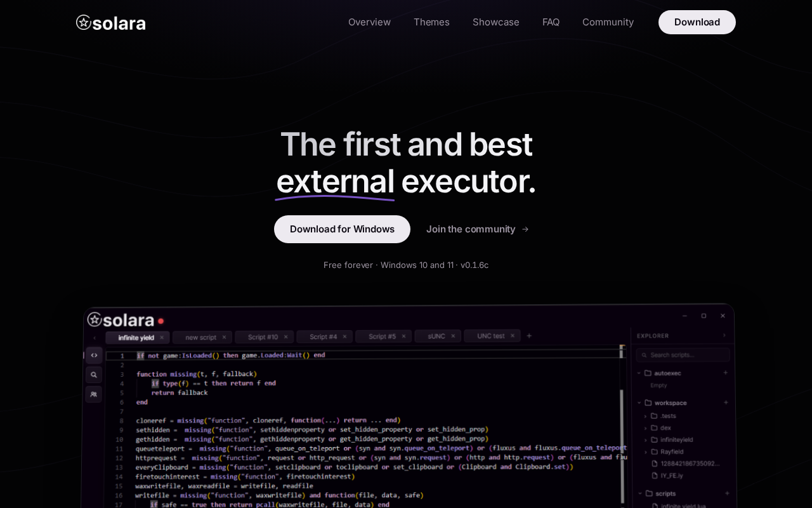Close the UNC test tab

(x=513, y=337)
